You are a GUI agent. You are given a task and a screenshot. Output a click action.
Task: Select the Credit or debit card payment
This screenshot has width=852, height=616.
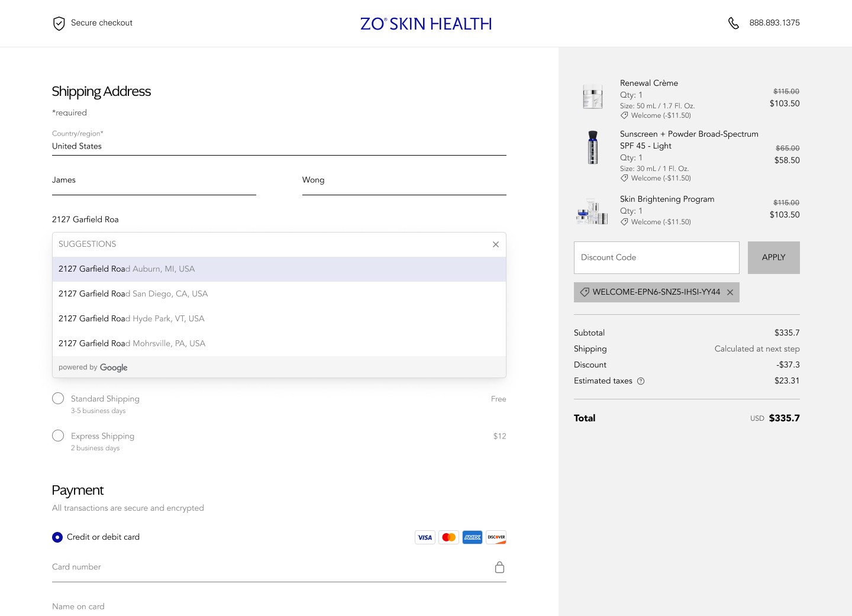(57, 537)
